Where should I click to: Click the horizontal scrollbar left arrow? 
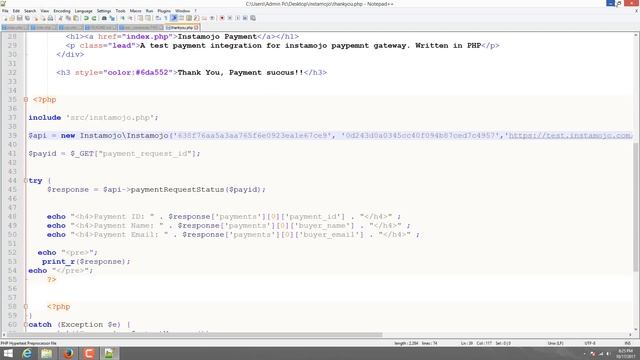click(x=4, y=335)
